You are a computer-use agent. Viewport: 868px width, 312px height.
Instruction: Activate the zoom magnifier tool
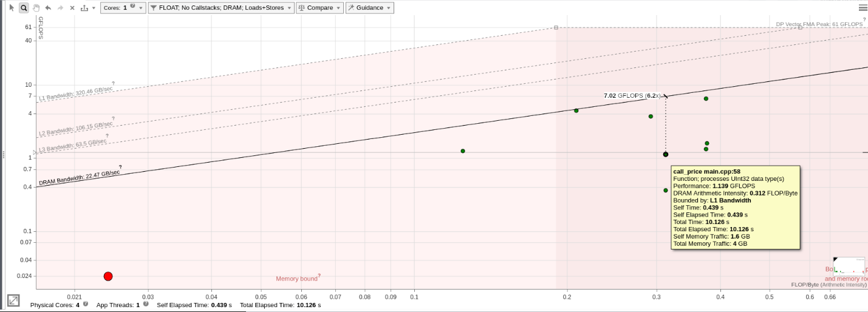click(24, 8)
